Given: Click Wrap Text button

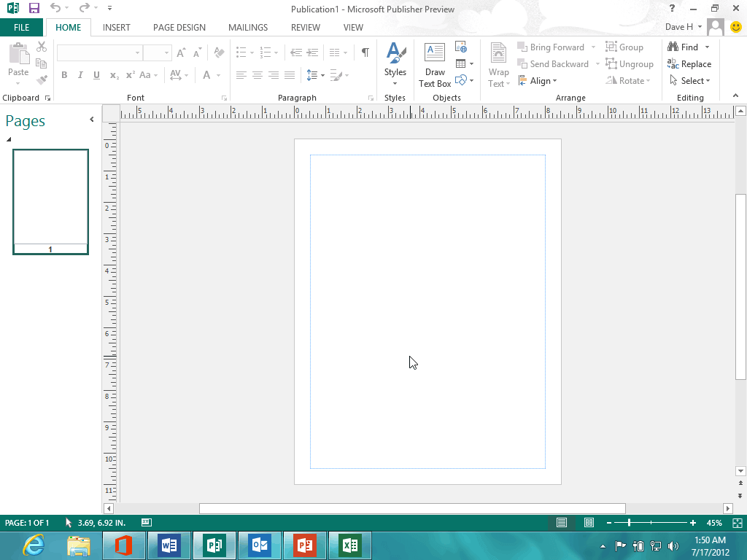Looking at the screenshot, I should tap(498, 65).
